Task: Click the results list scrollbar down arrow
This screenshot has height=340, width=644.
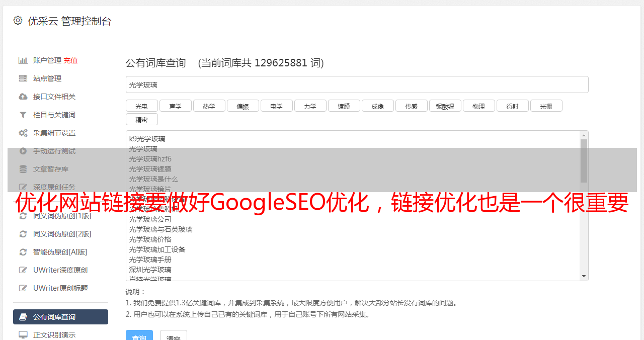Action: click(x=584, y=276)
